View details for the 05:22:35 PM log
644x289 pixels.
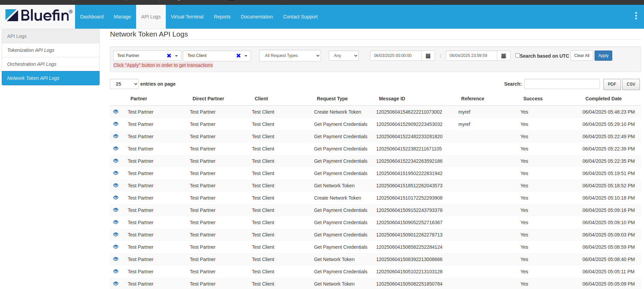pyautogui.click(x=116, y=161)
